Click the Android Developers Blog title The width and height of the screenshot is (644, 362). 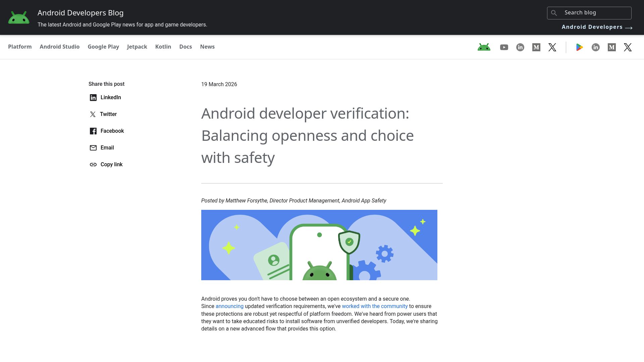coord(80,13)
